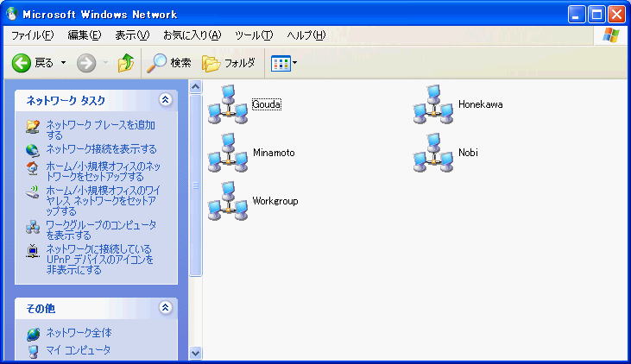
Task: Click the Gouda name label
Action: 267,104
